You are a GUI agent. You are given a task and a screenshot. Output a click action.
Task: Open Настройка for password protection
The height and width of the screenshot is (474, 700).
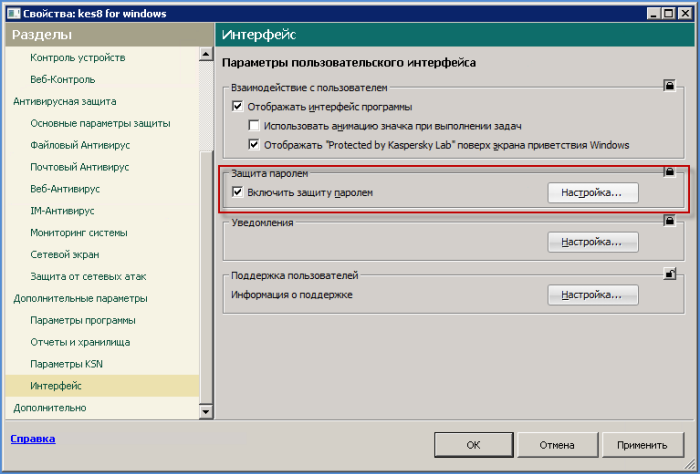(x=592, y=193)
